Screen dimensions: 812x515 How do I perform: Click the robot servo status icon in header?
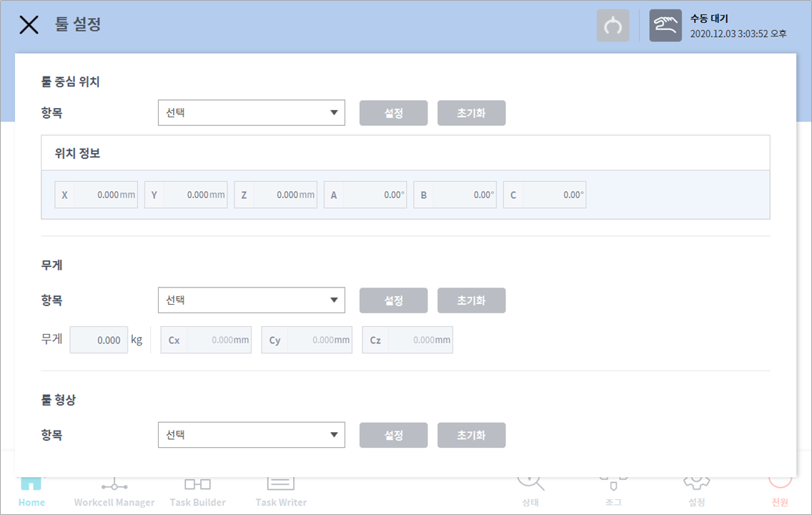[613, 26]
